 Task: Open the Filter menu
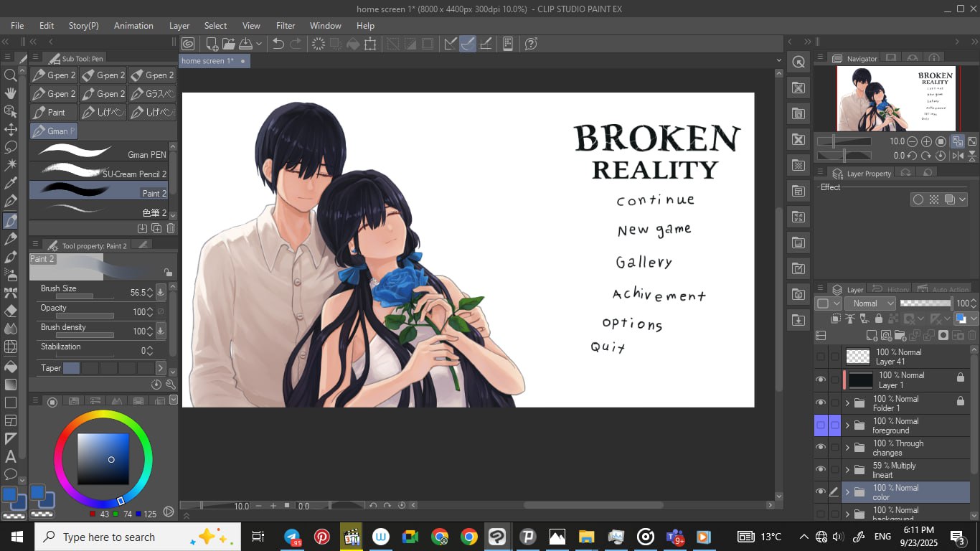[x=286, y=25]
